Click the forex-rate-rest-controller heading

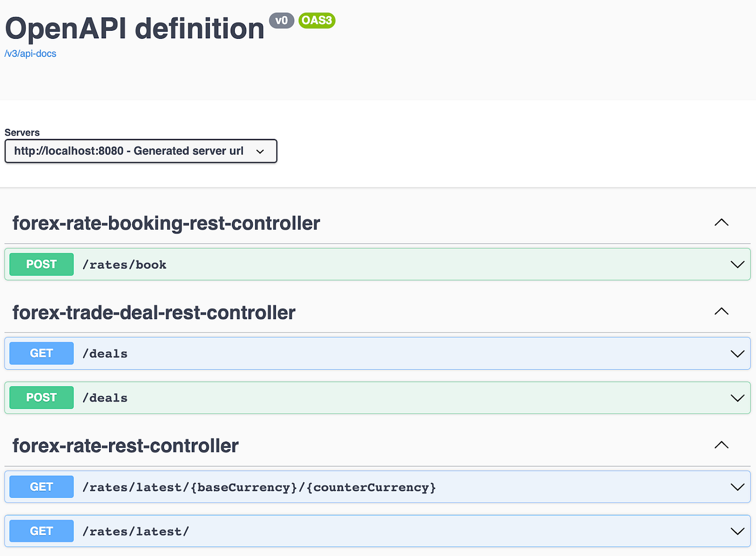125,446
